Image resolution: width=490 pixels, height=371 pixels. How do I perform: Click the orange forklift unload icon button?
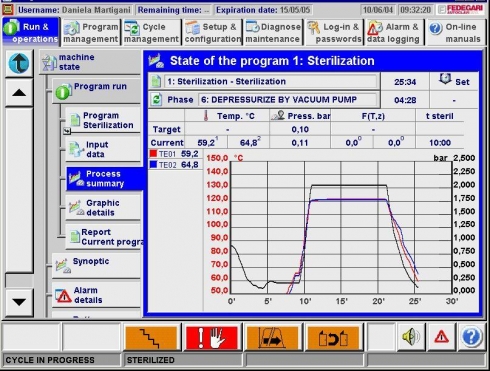[273, 337]
